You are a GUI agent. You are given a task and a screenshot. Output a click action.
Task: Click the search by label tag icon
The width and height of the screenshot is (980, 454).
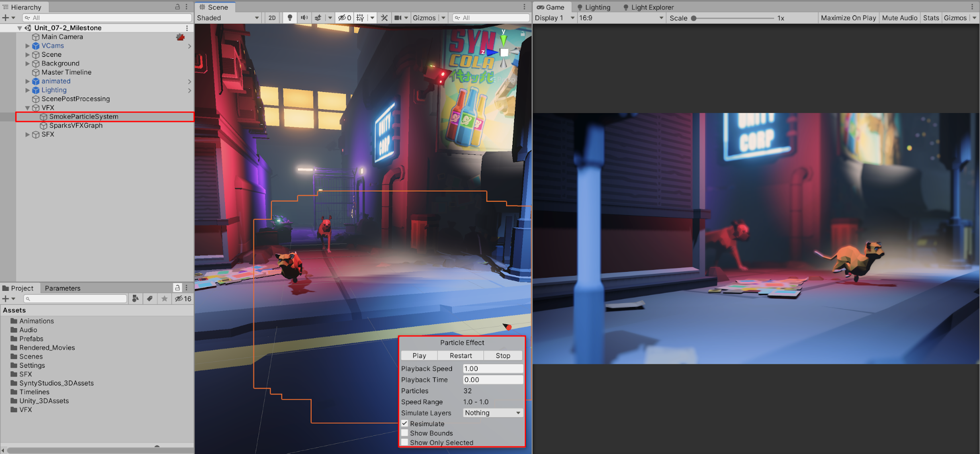point(150,299)
